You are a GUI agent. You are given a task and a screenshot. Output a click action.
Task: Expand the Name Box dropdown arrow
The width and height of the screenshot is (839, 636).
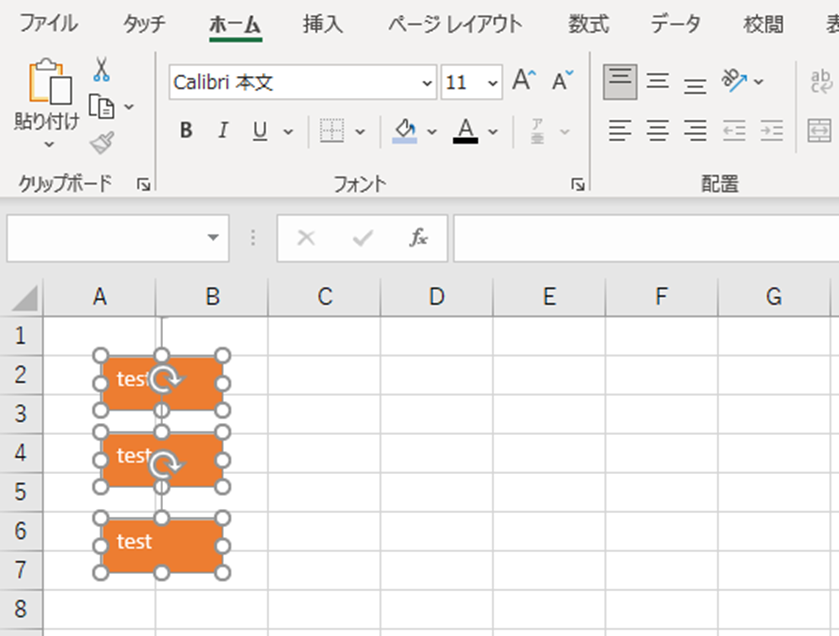[213, 237]
